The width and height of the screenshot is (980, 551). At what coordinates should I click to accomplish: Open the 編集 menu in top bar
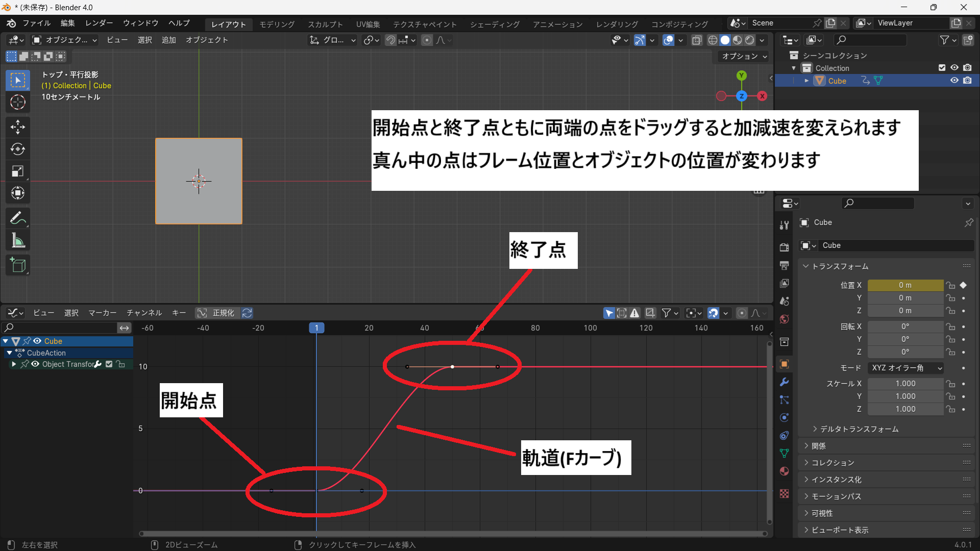point(67,23)
